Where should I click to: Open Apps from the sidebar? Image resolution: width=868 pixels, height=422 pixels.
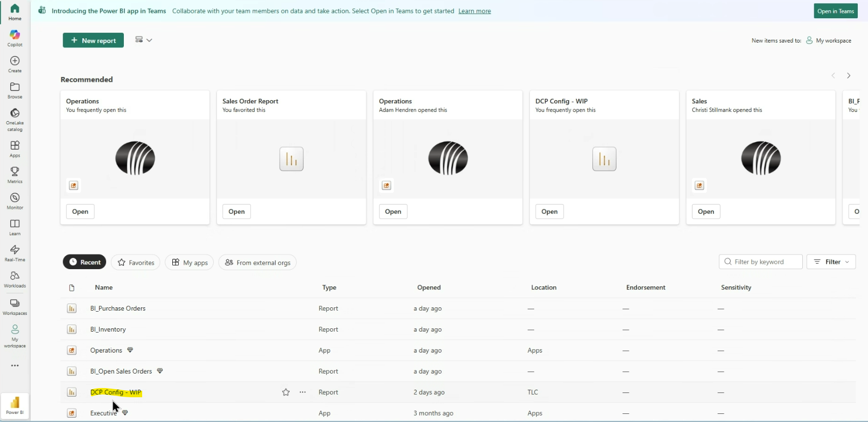[x=15, y=149]
